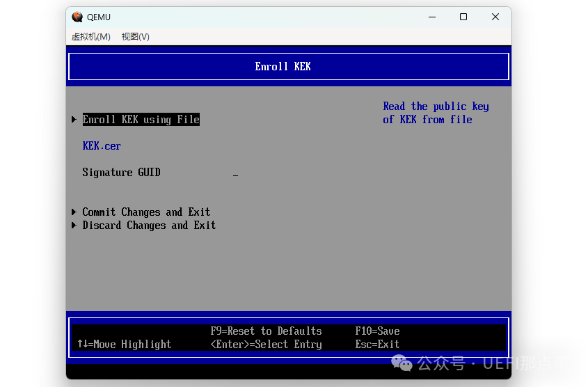This screenshot has height=387, width=588.
Task: Click the help text about reading public key
Action: pos(436,113)
